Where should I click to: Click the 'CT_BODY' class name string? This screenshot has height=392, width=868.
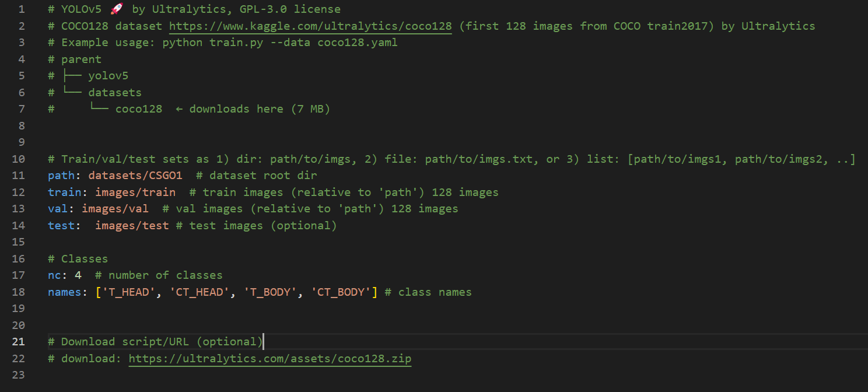point(341,292)
